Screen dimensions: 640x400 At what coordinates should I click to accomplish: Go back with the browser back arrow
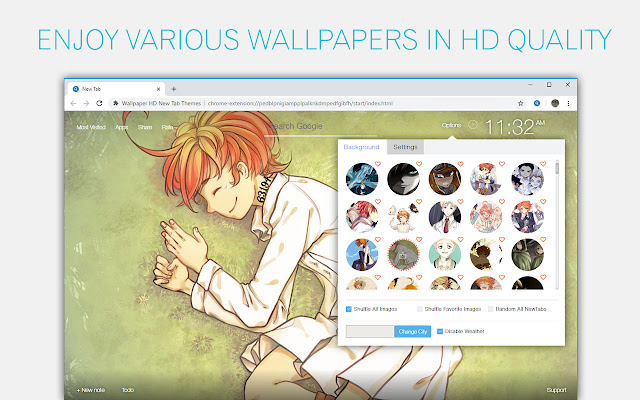pyautogui.click(x=73, y=103)
